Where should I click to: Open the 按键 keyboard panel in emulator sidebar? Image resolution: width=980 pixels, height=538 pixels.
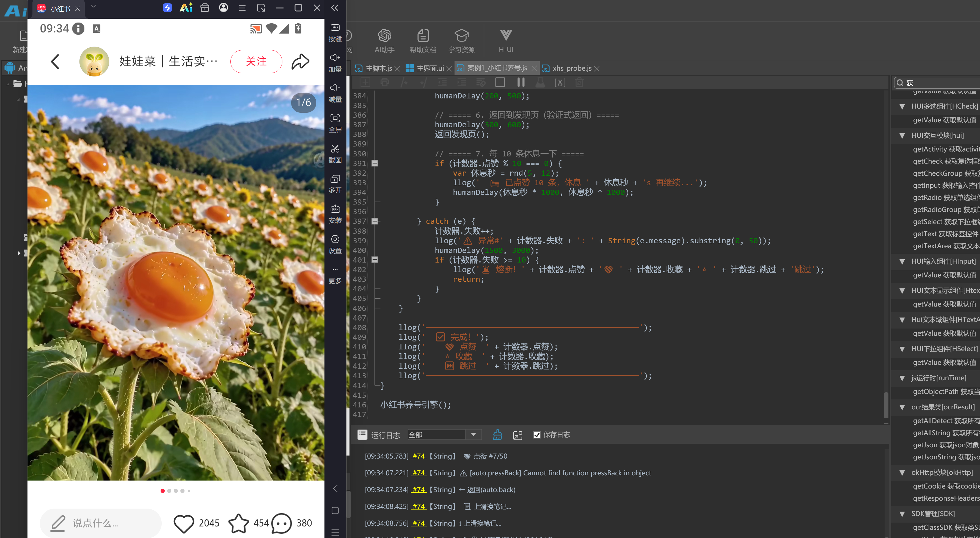(x=335, y=33)
